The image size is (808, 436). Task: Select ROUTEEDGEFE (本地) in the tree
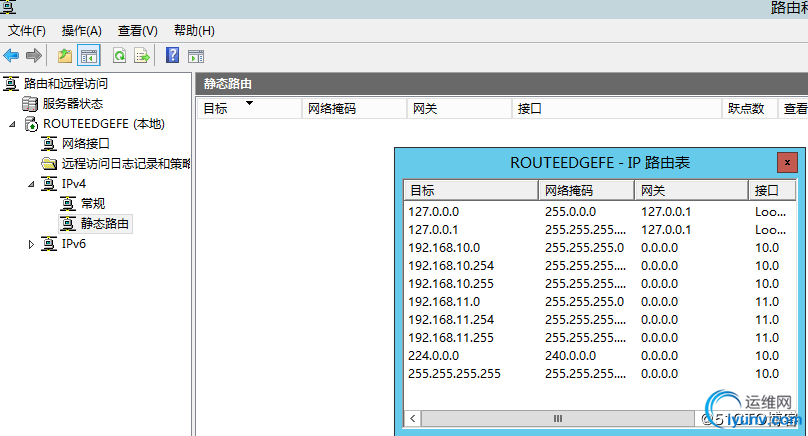tap(104, 124)
